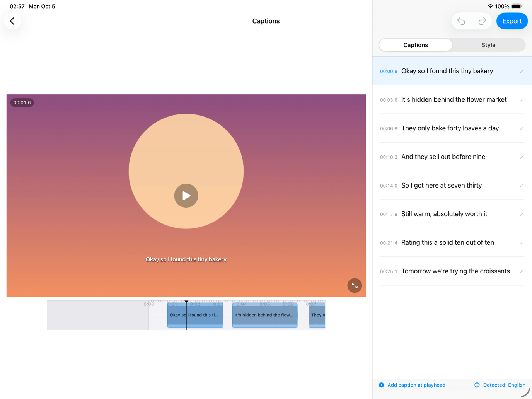This screenshot has width=532, height=399.
Task: Export the captioned video
Action: tap(512, 21)
